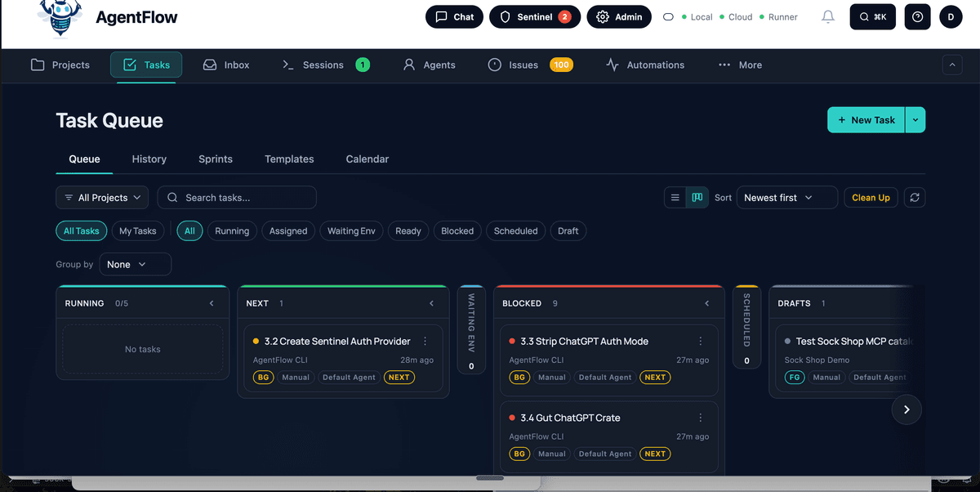980x492 pixels.
Task: Change the Group by None dropdown
Action: click(x=135, y=264)
